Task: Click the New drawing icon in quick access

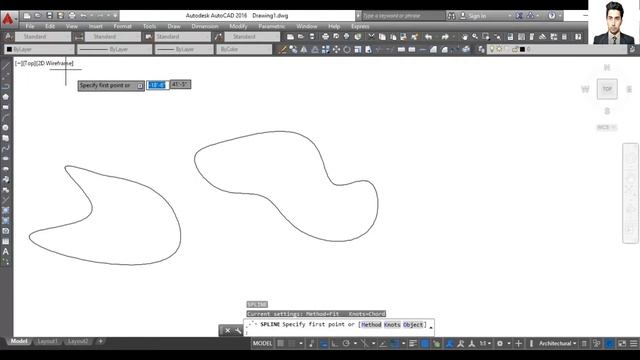Action: pyautogui.click(x=27, y=16)
